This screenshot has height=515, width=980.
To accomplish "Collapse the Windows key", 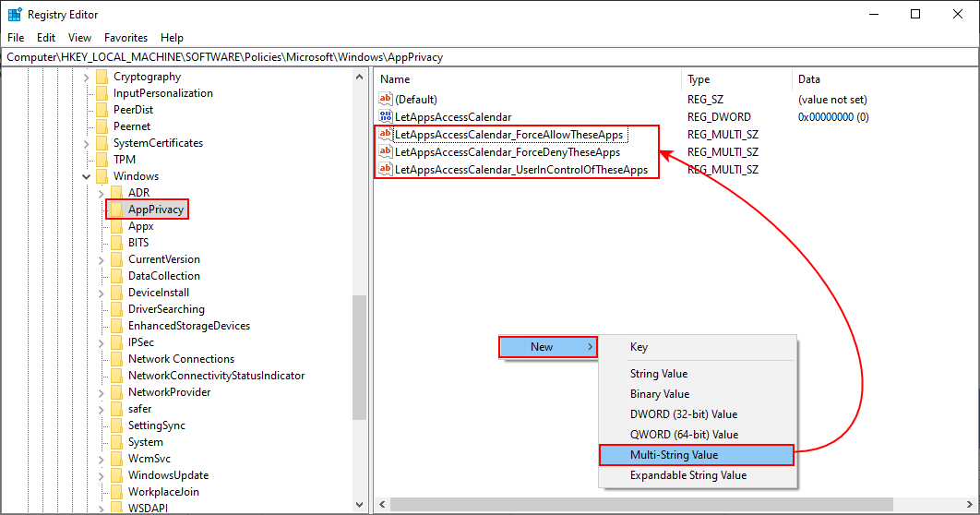I will [86, 177].
